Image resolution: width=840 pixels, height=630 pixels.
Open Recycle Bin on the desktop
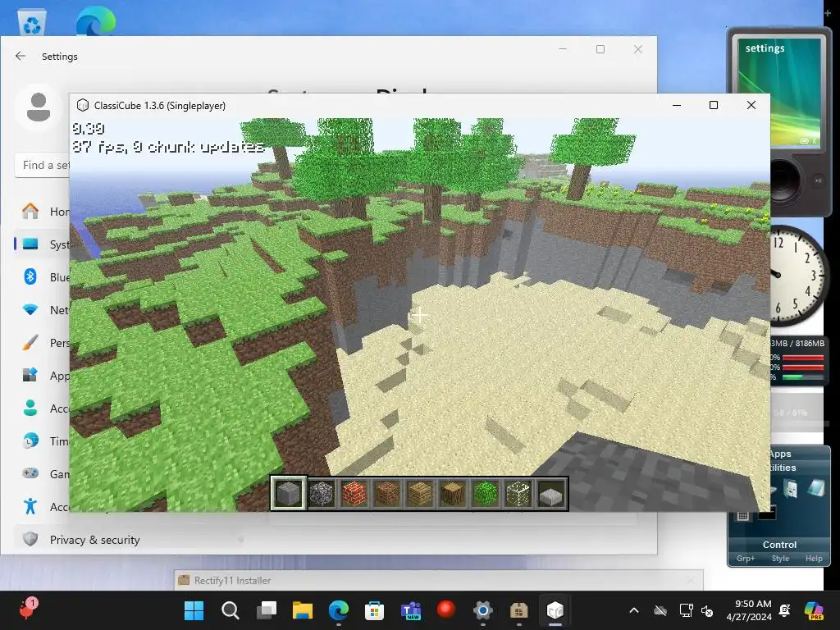tap(32, 22)
